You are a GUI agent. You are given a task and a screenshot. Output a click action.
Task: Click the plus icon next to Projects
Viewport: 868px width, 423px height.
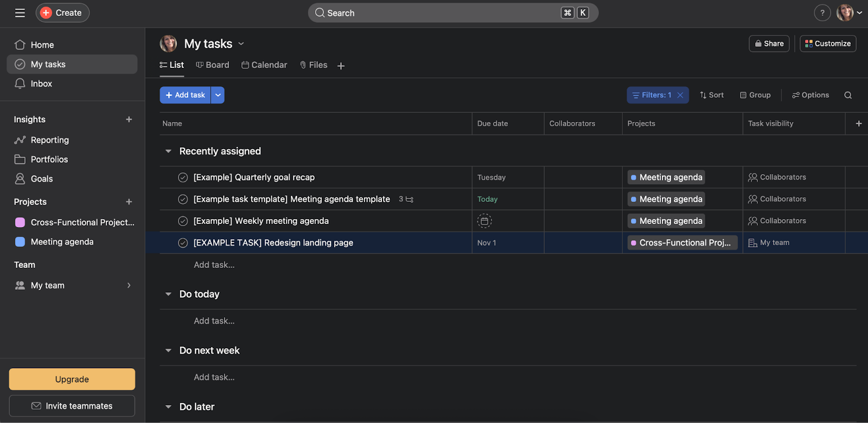[129, 202]
